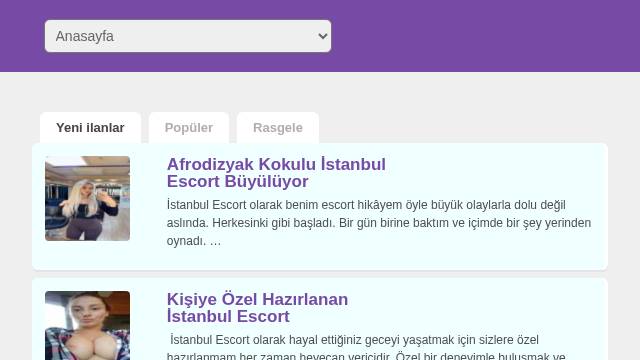Click the thumbnail beside the Kişiye Özel Hazırlanan listing

coord(87,325)
